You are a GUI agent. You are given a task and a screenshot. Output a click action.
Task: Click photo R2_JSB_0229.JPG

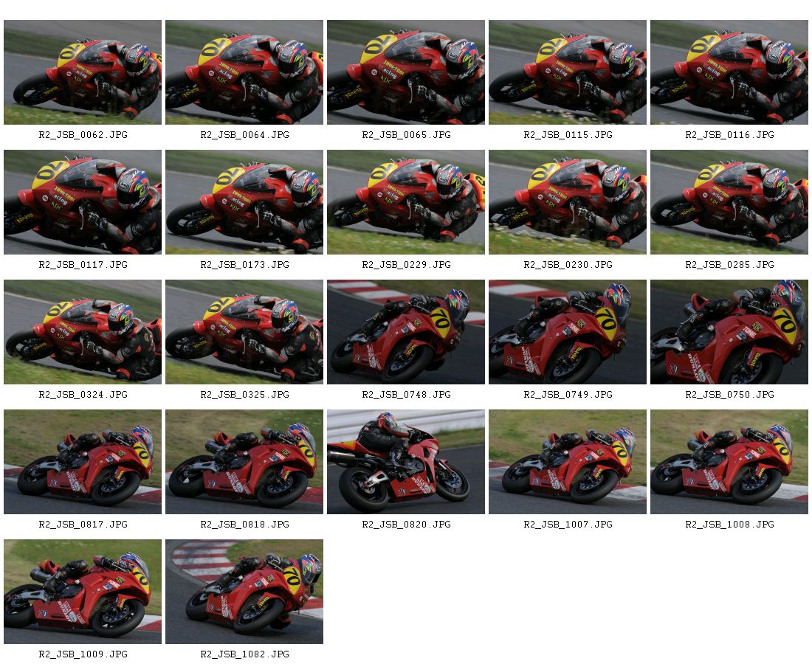click(x=406, y=202)
